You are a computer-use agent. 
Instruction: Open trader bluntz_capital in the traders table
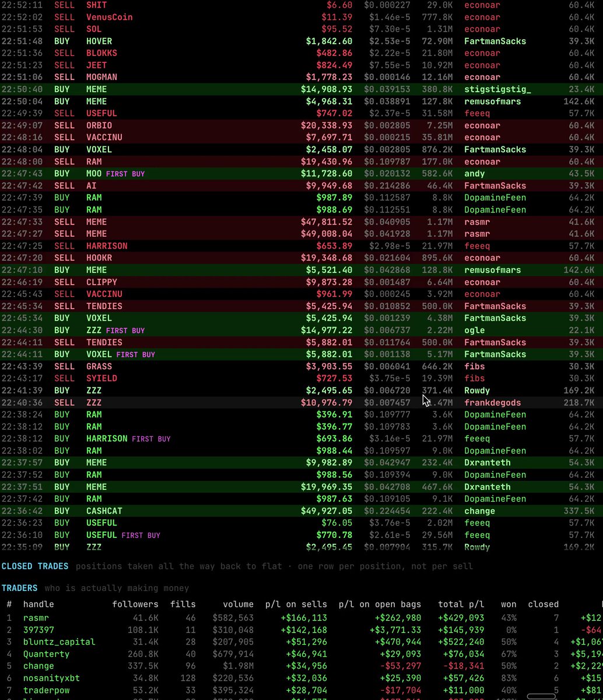(59, 642)
